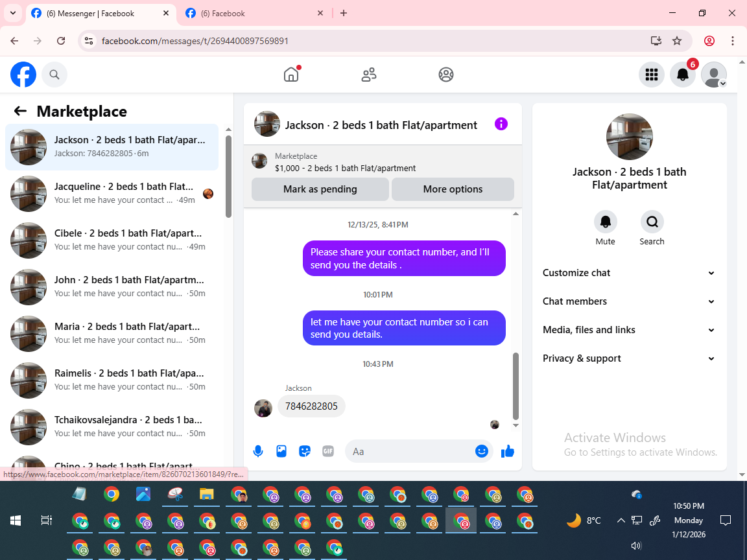Viewport: 747px width, 560px height.
Task: Click the install app icon in address bar
Action: pyautogui.click(x=656, y=41)
